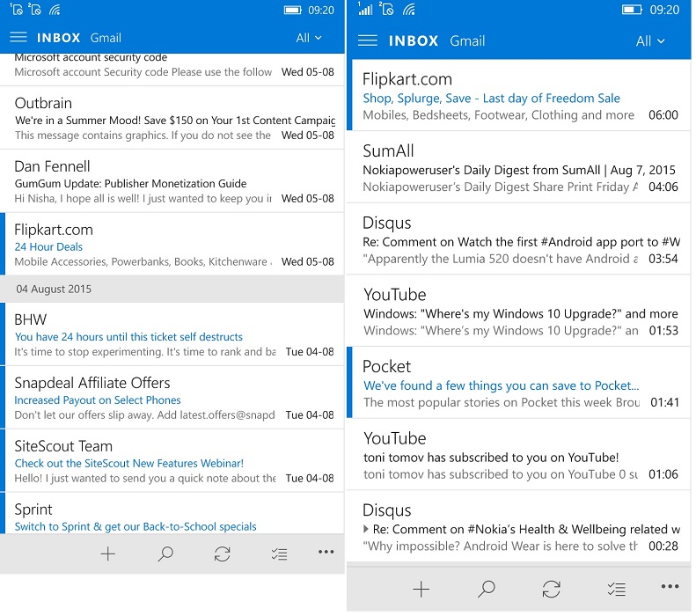Tap 04 August 2015 date header
696x616 pixels.
click(172, 289)
